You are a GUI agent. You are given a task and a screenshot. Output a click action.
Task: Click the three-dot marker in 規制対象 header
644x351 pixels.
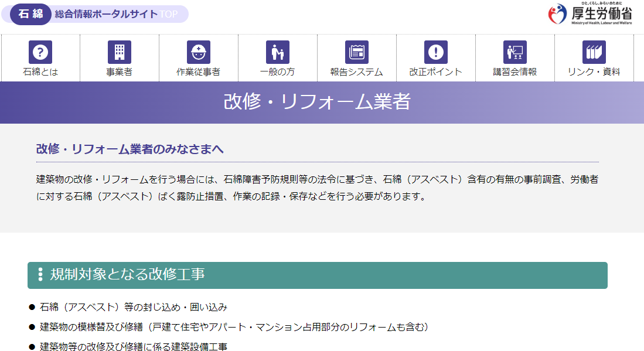40,275
